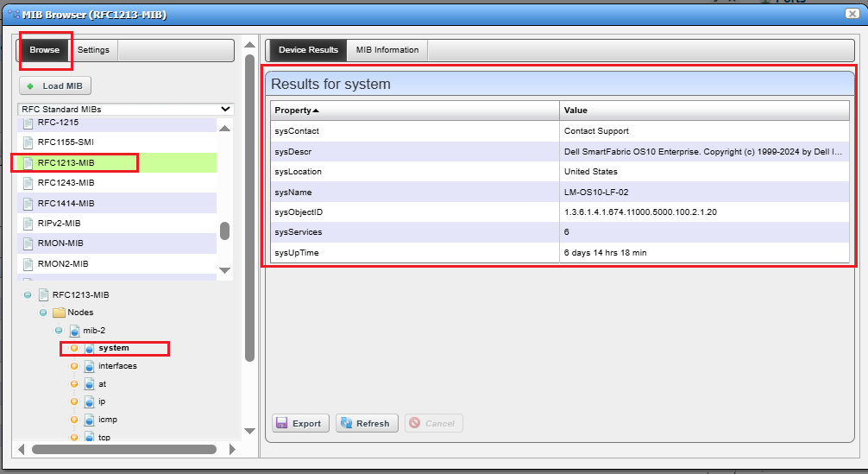Click the MIB list vertical scrollbar thumb

pos(224,231)
